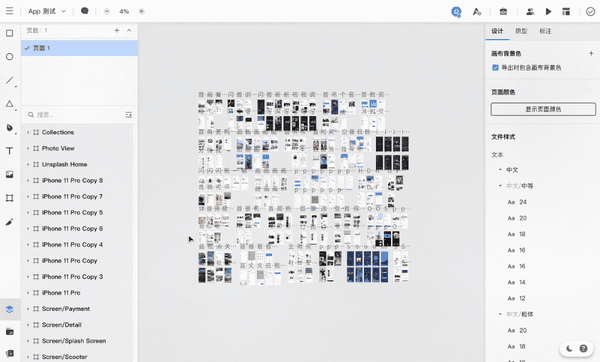Expand the Collections layer
Viewport: 600px width, 362px height.
coord(28,132)
